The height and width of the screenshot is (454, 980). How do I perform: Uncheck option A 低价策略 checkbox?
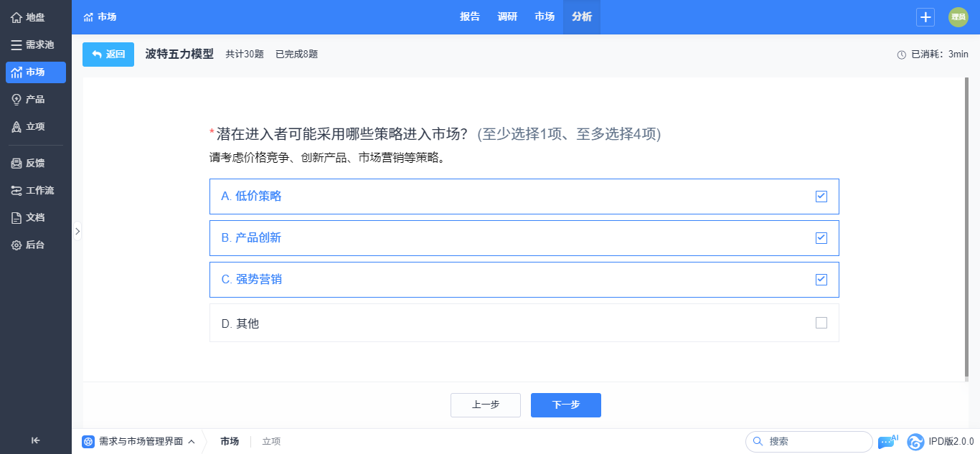click(821, 197)
